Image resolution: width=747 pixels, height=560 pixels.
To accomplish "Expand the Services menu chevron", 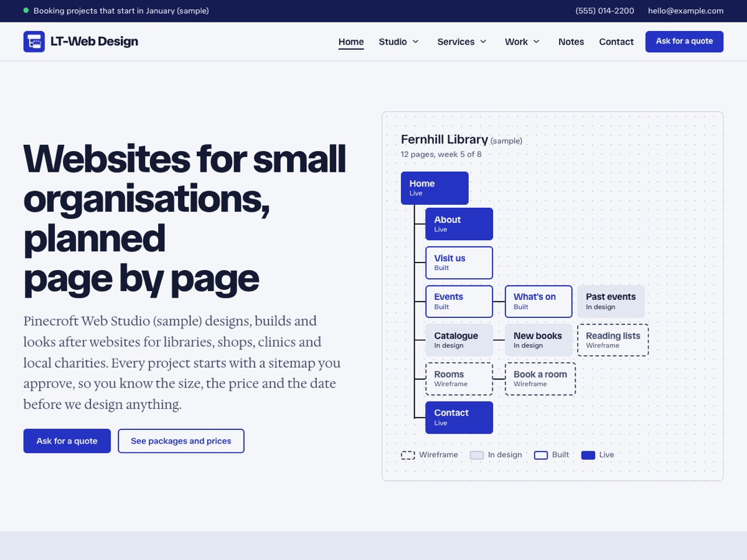I will tap(483, 42).
